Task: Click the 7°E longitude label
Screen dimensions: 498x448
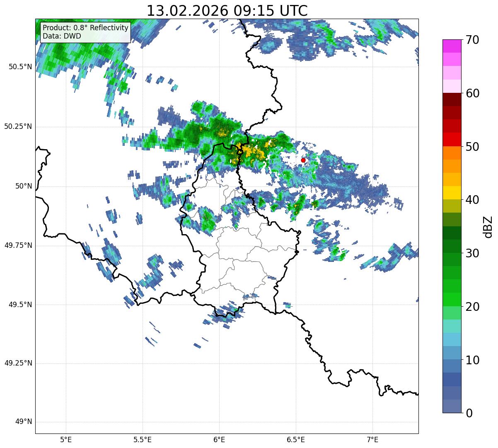Action: point(372,440)
